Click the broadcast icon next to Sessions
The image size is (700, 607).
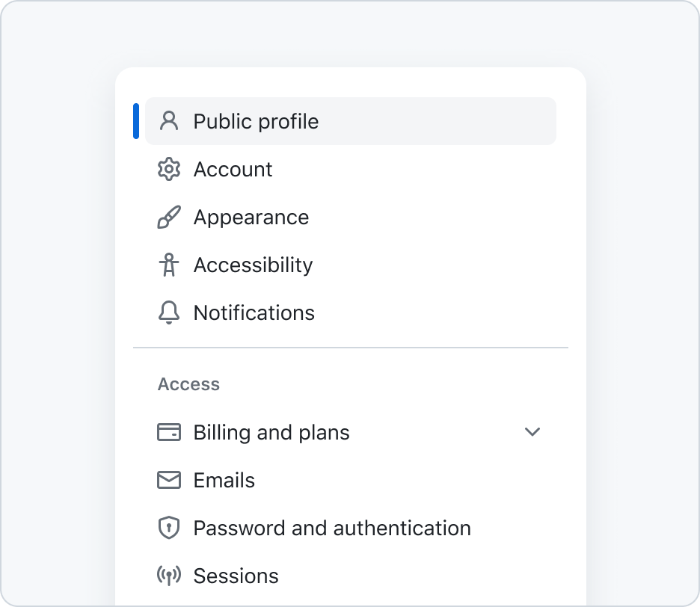point(169,576)
